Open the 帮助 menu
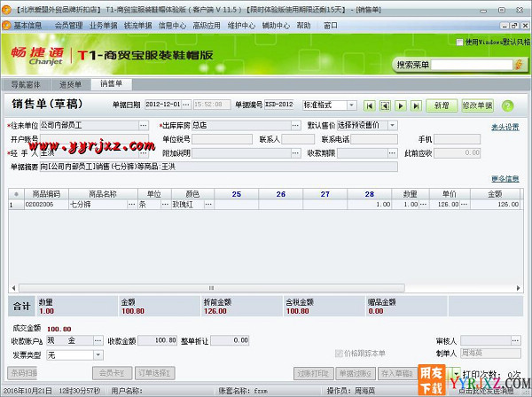532x397 pixels. [303, 26]
